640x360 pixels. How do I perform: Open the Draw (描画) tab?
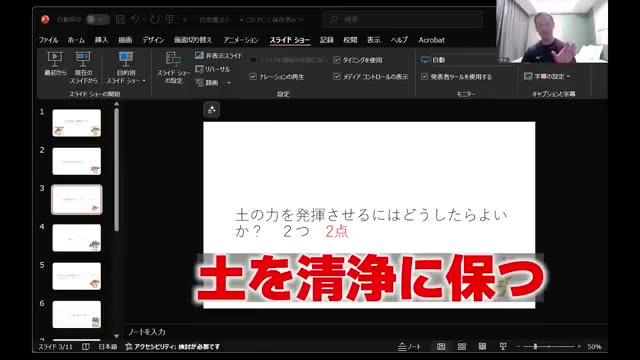(125, 40)
